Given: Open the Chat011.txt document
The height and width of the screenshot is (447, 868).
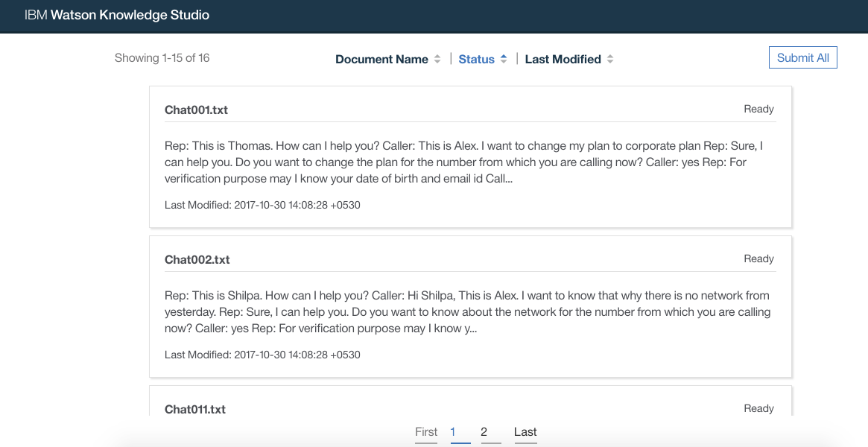Looking at the screenshot, I should pyautogui.click(x=195, y=410).
